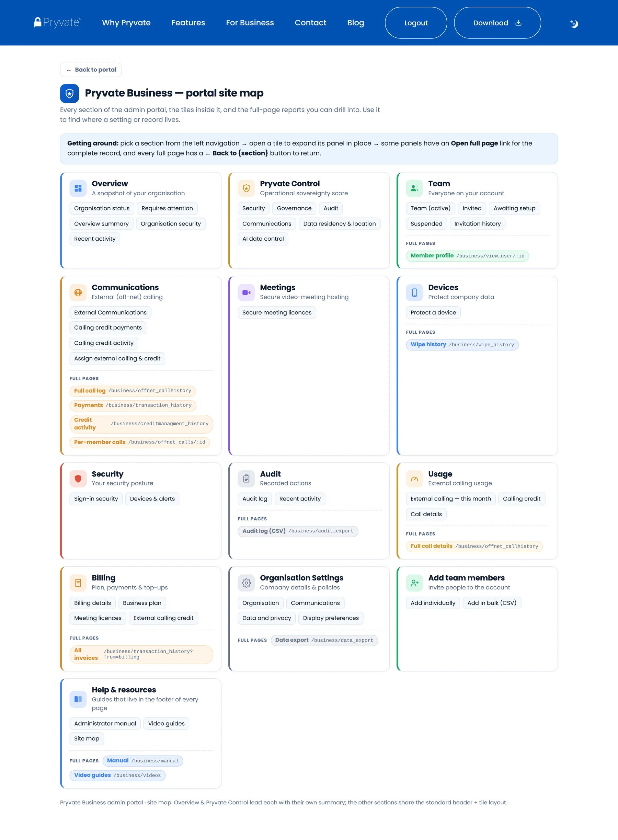Screen dimensions: 618x840
Task: Open the Administrator manual tile
Action: click(x=105, y=723)
